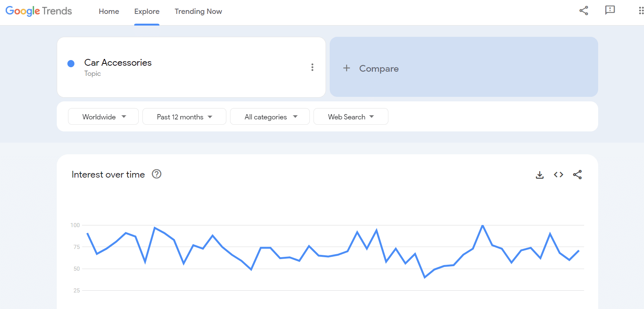Click the Car Accessories search term field
The width and height of the screenshot is (644, 309).
[x=118, y=63]
